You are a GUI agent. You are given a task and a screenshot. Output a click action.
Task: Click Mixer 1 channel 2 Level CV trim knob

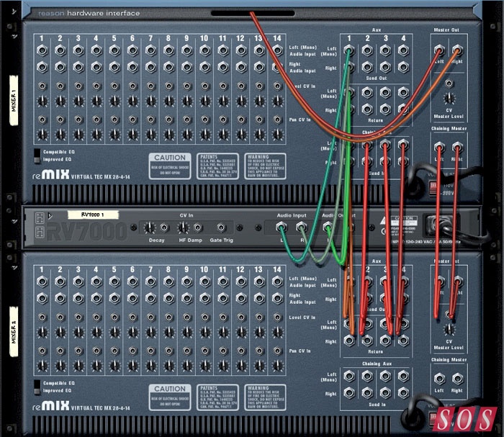[60, 102]
